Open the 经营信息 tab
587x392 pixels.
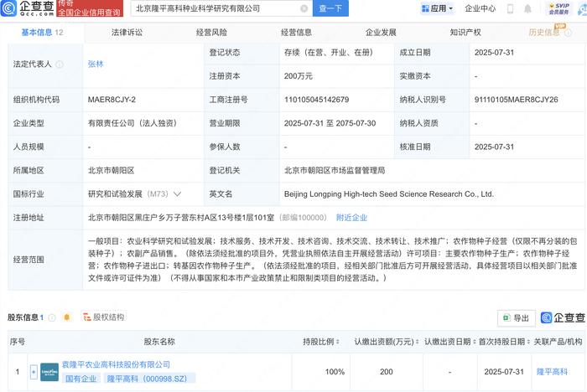(296, 33)
